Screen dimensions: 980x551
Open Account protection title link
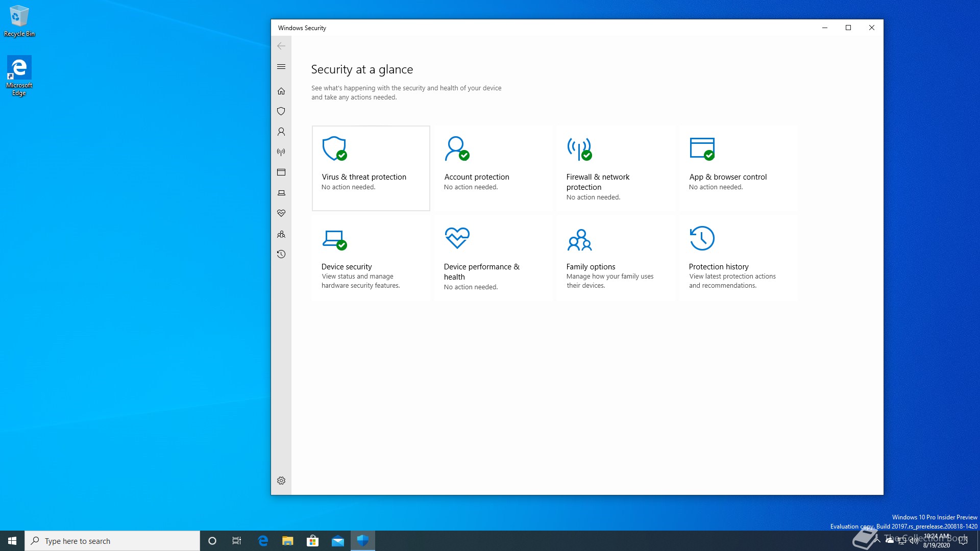coord(477,177)
